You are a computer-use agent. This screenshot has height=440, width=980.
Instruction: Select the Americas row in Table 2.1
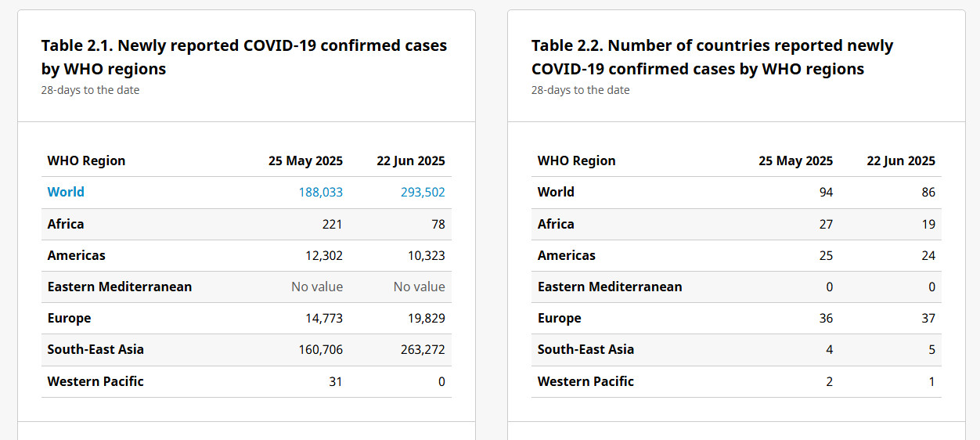point(247,255)
